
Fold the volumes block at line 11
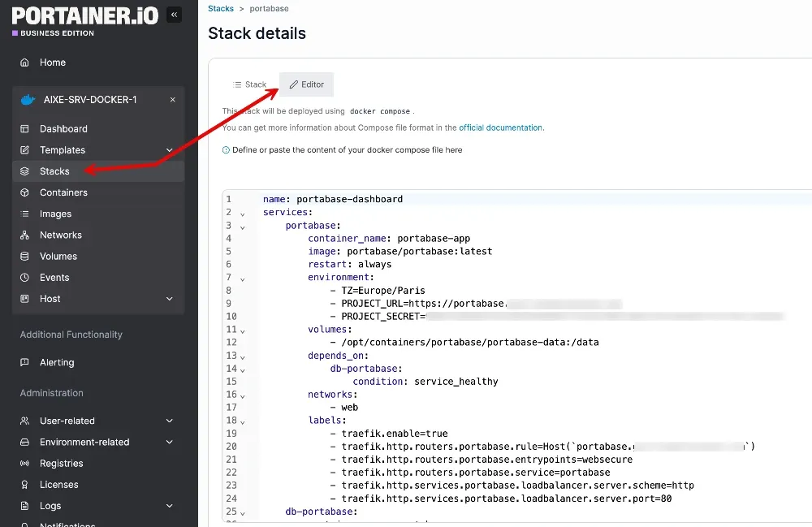(242, 331)
